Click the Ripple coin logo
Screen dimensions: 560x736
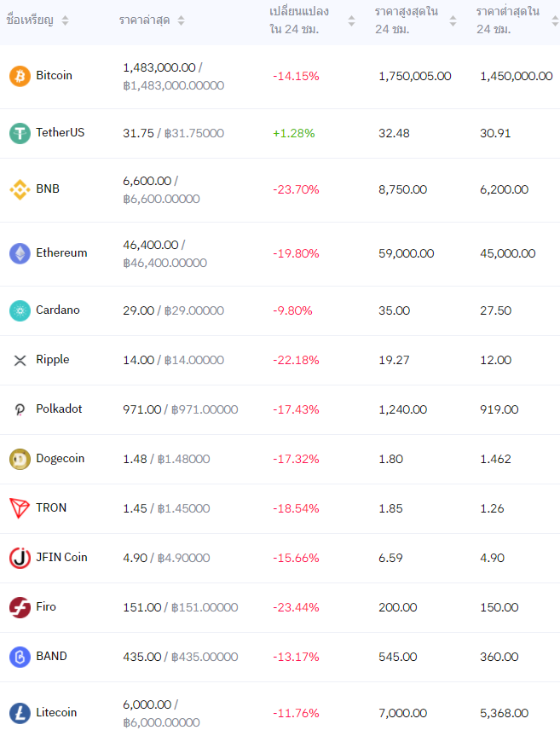(x=20, y=360)
